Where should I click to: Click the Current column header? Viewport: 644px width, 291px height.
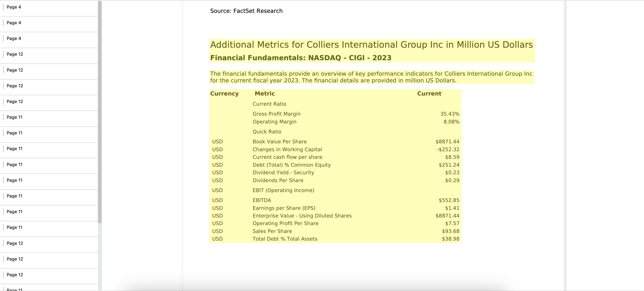pos(429,94)
